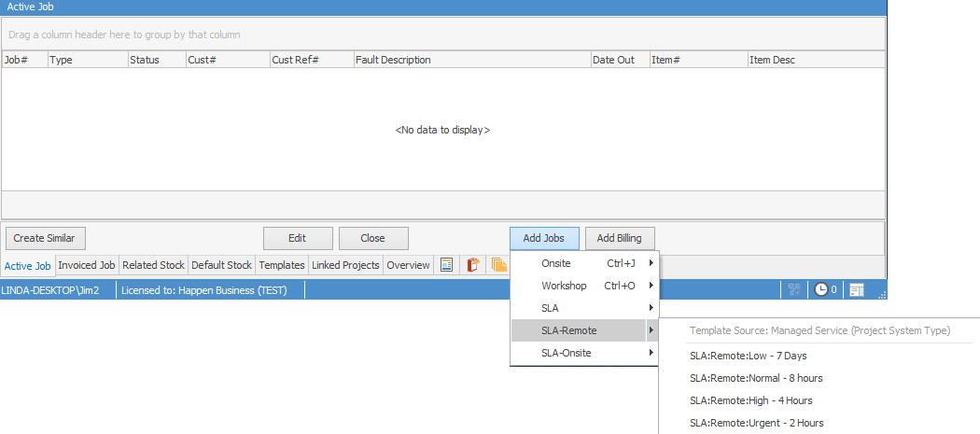Click the window layout icon in status bar
This screenshot has width=980, height=434.
coord(856,289)
